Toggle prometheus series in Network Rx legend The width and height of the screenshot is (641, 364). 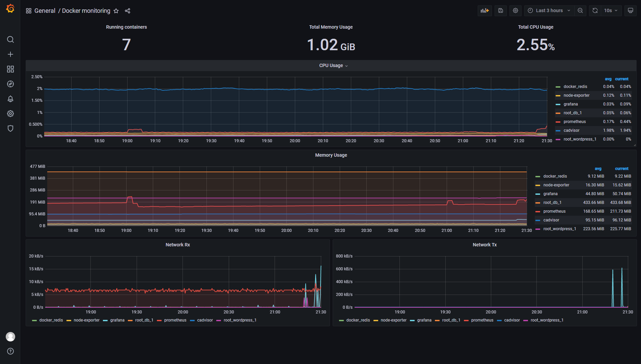point(175,320)
